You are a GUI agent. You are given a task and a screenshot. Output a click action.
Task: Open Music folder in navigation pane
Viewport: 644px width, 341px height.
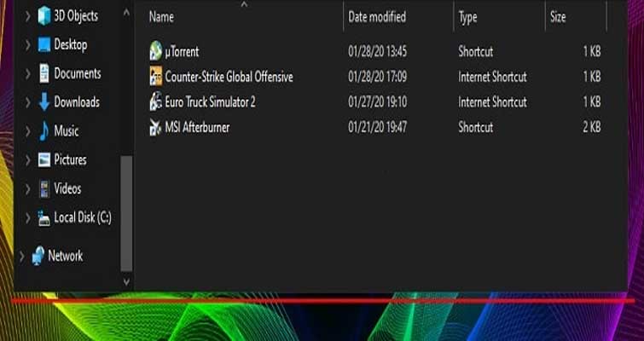(x=67, y=131)
